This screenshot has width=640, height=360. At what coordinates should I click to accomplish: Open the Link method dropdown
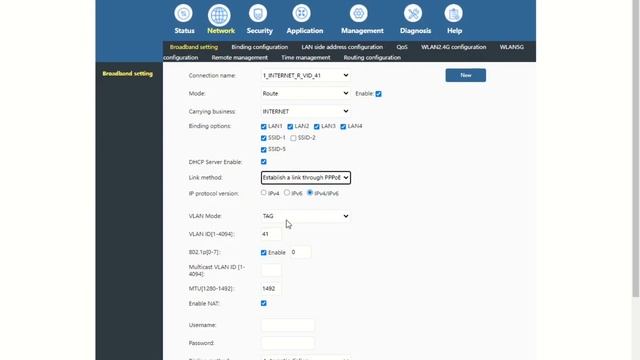tap(306, 178)
